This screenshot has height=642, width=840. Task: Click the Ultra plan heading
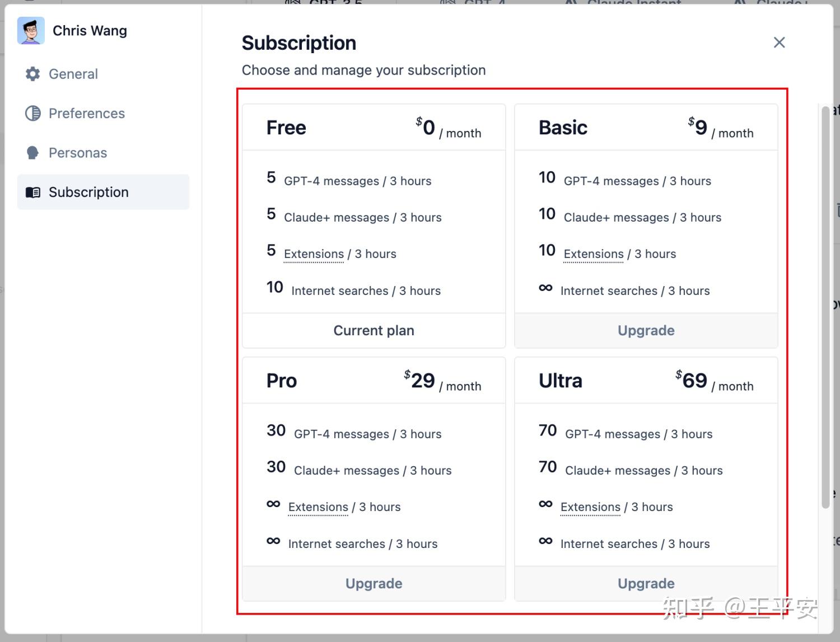point(560,381)
